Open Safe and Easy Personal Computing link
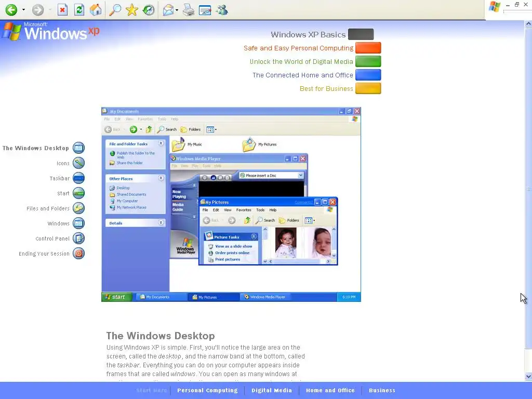532x399 pixels. coord(298,48)
